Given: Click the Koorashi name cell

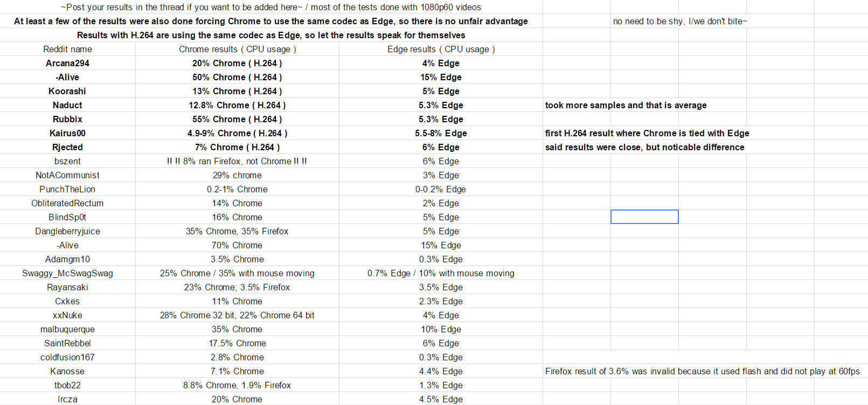Looking at the screenshot, I should click(x=67, y=91).
